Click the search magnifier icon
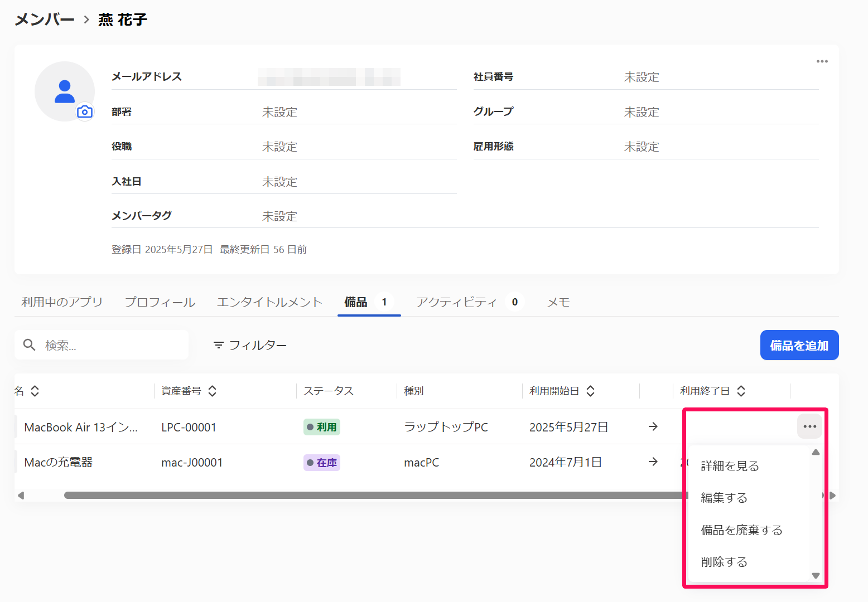 coord(30,345)
